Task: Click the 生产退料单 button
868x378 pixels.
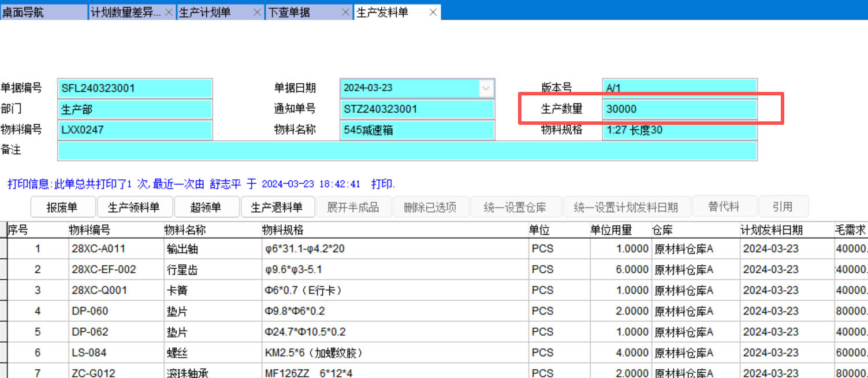Action: [x=277, y=207]
